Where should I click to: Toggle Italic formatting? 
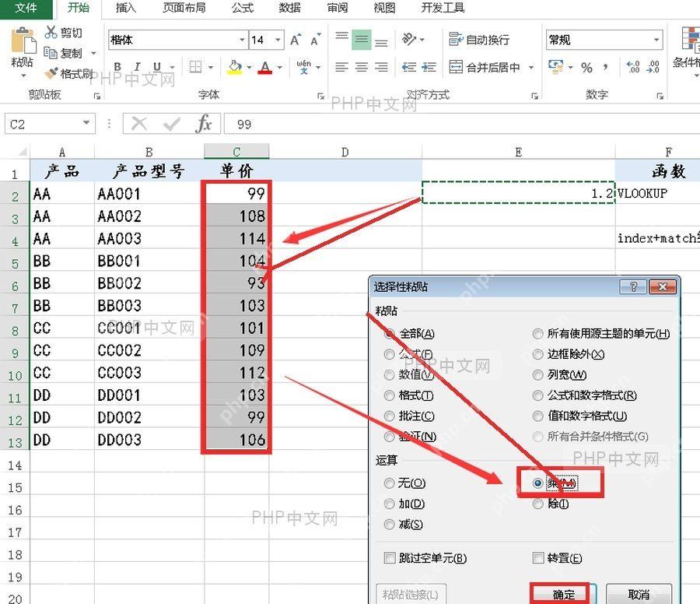(x=137, y=67)
